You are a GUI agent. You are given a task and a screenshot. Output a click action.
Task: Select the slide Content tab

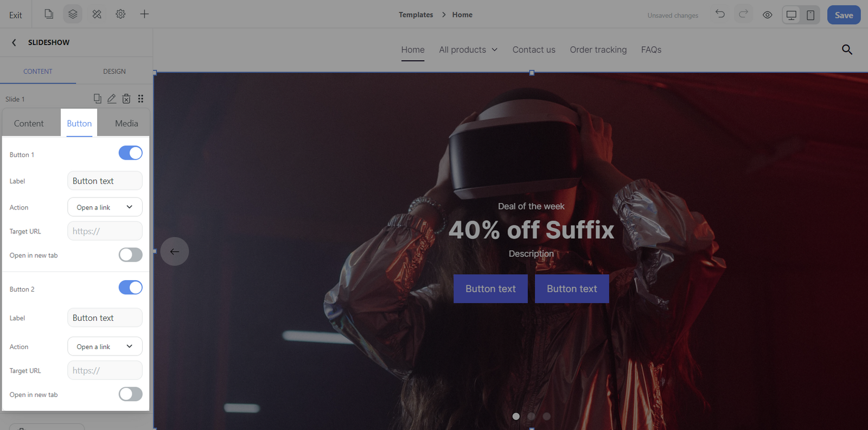tap(29, 123)
